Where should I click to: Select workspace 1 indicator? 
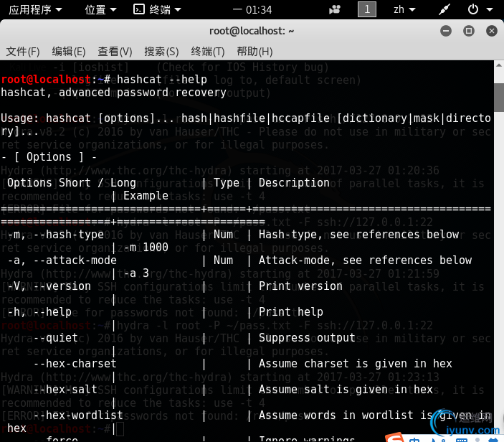[x=367, y=9]
